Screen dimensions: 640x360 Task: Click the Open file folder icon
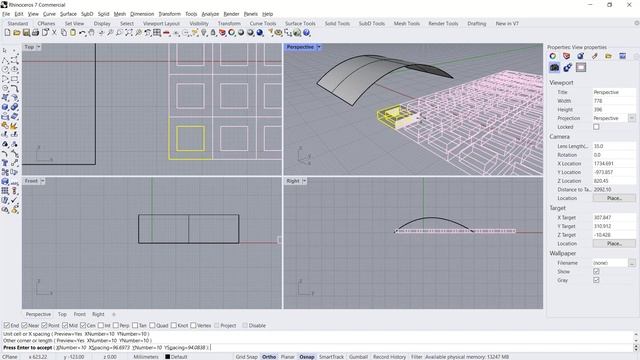17,33
